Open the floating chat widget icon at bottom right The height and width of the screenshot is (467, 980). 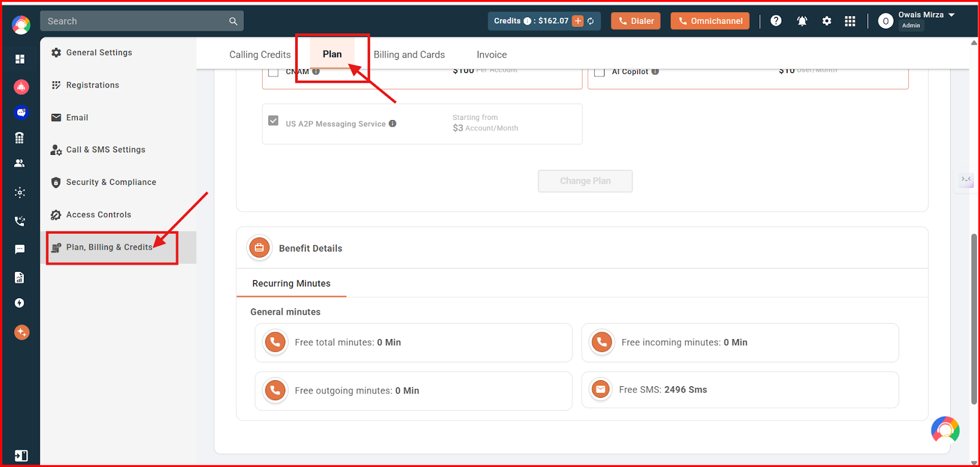pos(945,430)
